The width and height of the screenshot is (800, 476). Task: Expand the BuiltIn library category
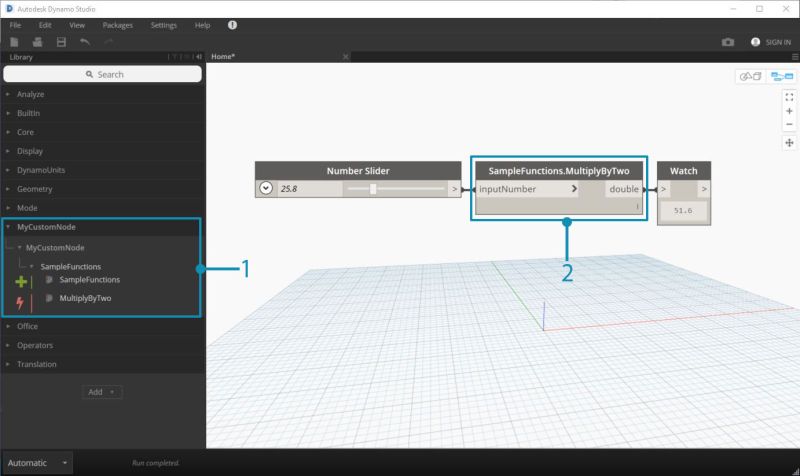(x=8, y=113)
